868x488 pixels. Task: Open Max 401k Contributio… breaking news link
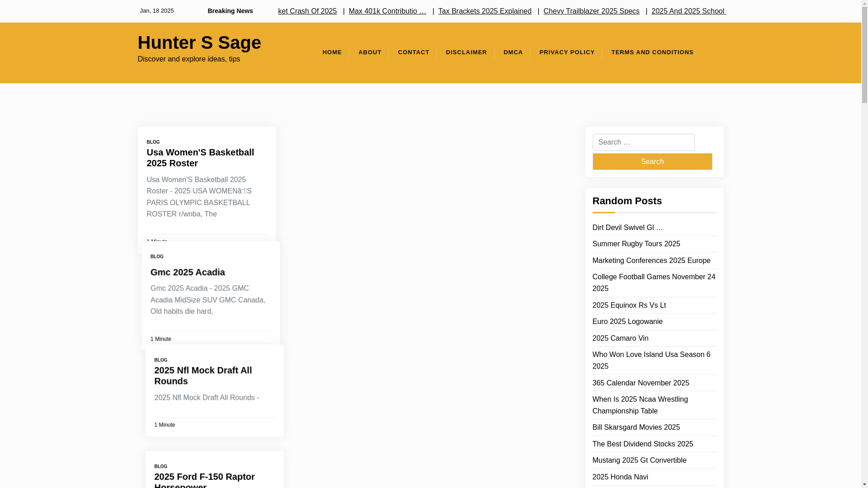coord(387,11)
